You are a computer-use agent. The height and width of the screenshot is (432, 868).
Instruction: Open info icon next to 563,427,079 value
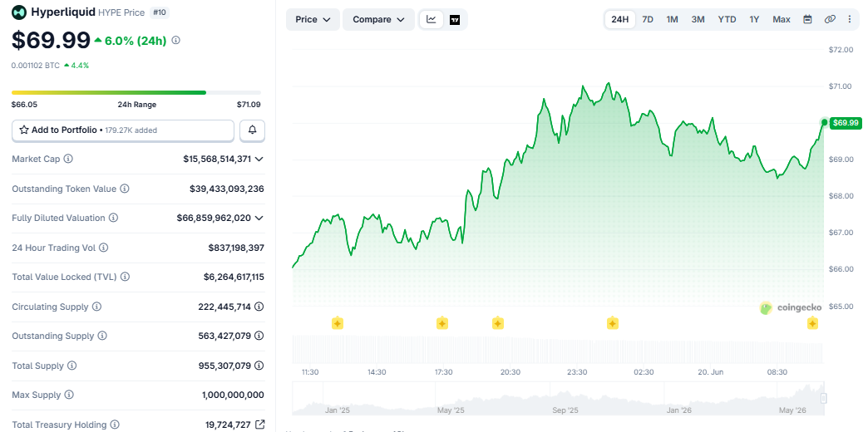[259, 336]
